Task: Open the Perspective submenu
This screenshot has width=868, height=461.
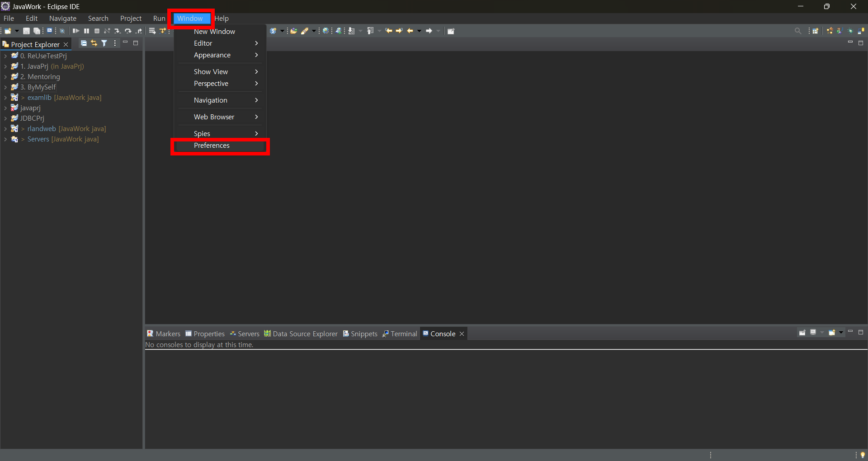Action: (220, 84)
